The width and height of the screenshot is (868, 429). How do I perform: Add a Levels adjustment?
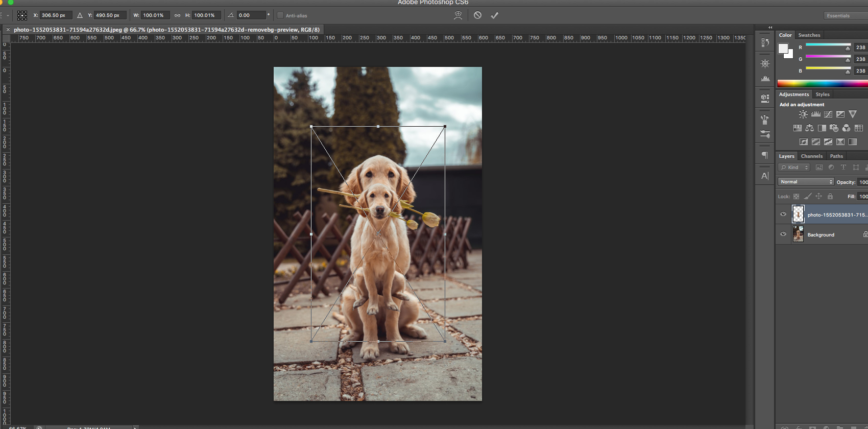click(x=816, y=114)
